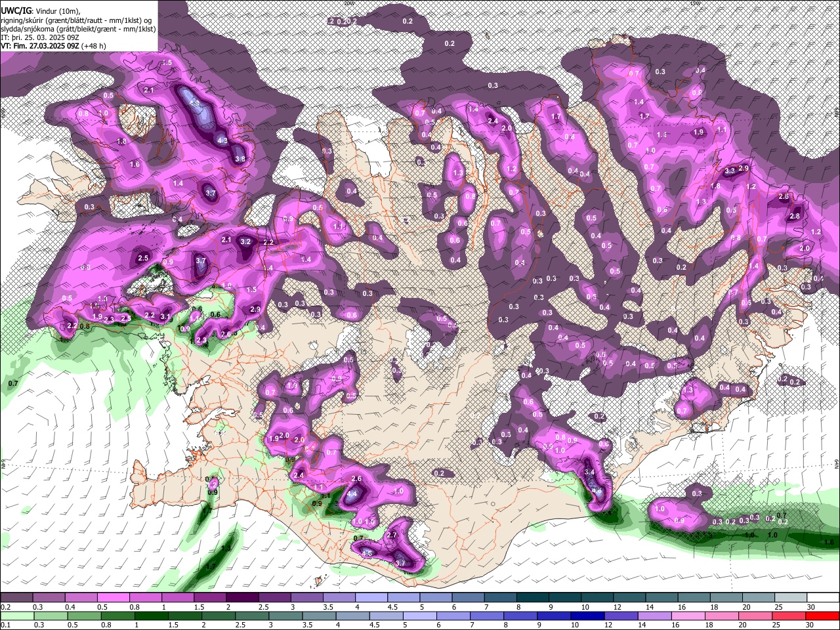Click the white swatch after snow scale 30
Viewport: 840px width, 630px height.
click(x=824, y=597)
